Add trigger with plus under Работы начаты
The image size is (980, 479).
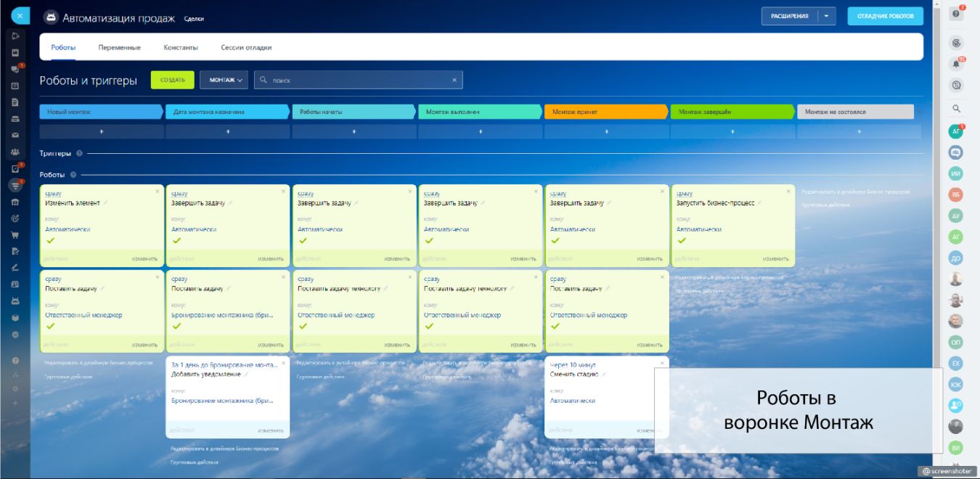point(354,131)
